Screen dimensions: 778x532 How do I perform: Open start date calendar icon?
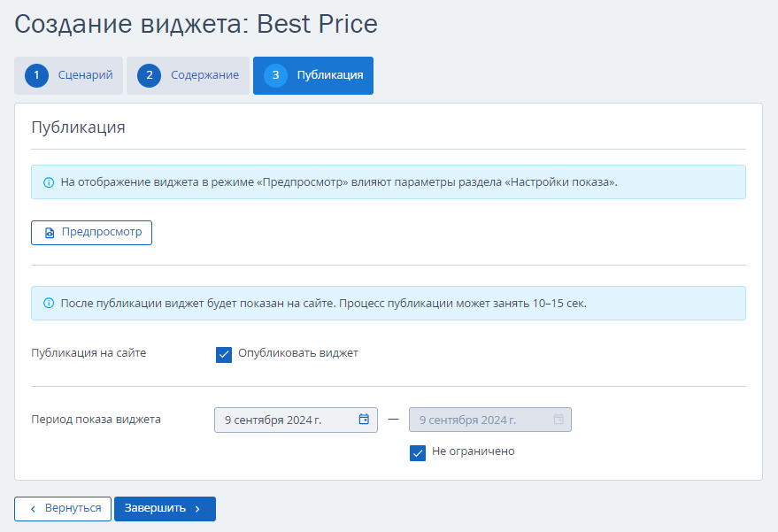click(x=364, y=420)
